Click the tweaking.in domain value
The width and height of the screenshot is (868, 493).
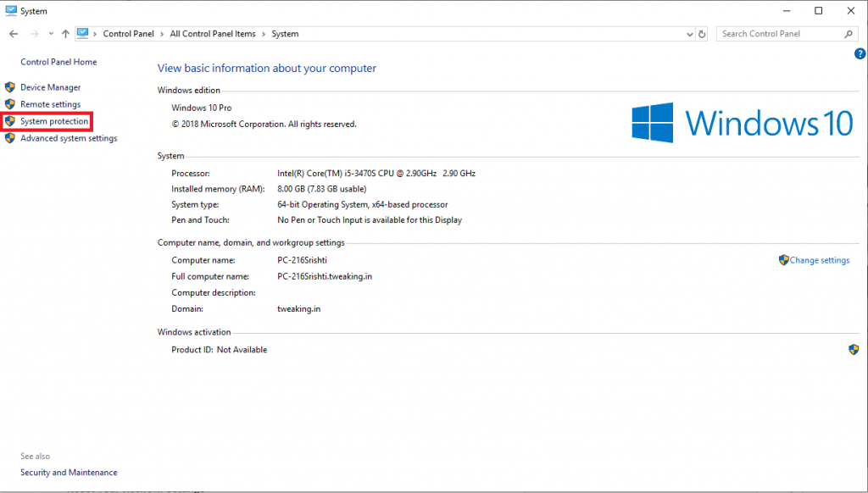(299, 308)
